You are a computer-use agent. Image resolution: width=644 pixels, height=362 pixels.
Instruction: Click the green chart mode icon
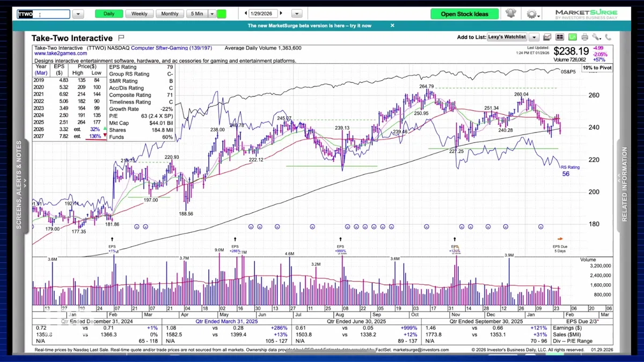pos(572,37)
